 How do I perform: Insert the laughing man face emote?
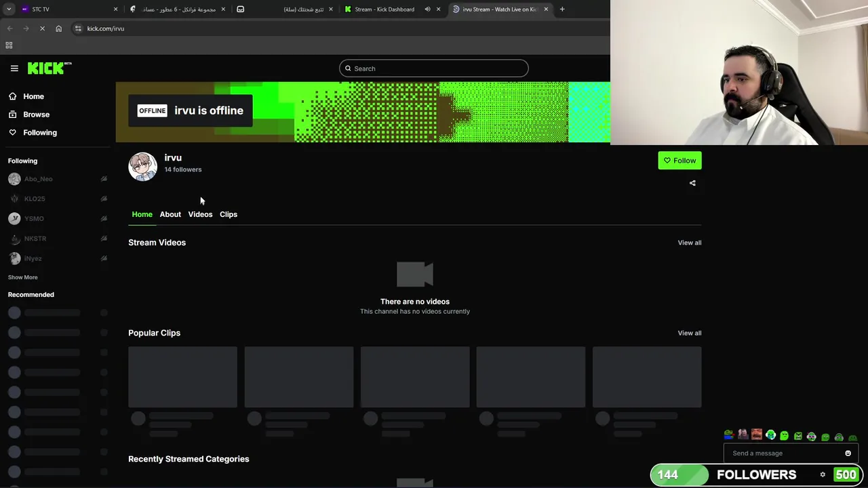[x=757, y=435]
